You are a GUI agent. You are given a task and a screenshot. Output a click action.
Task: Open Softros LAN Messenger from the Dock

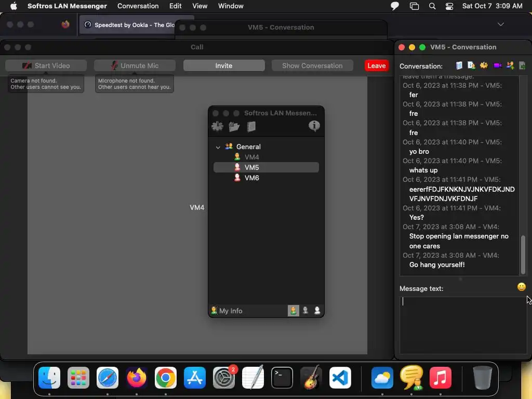tap(411, 378)
